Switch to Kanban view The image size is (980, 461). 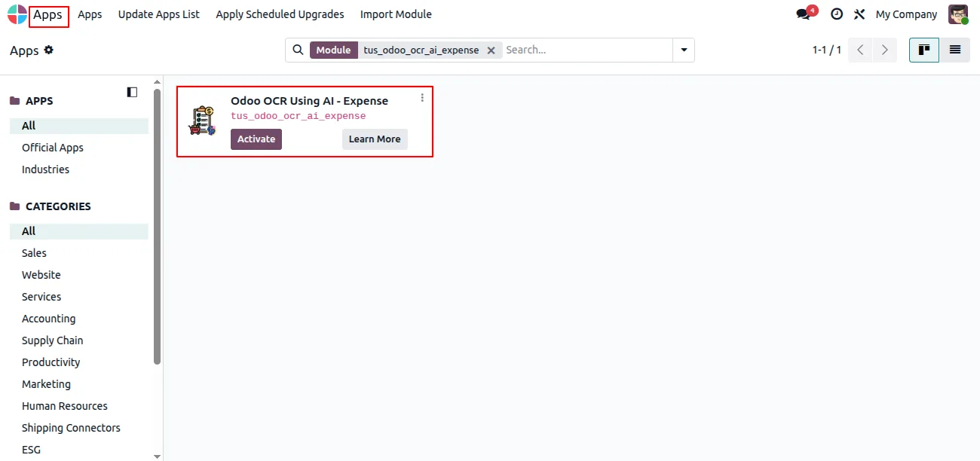point(924,50)
